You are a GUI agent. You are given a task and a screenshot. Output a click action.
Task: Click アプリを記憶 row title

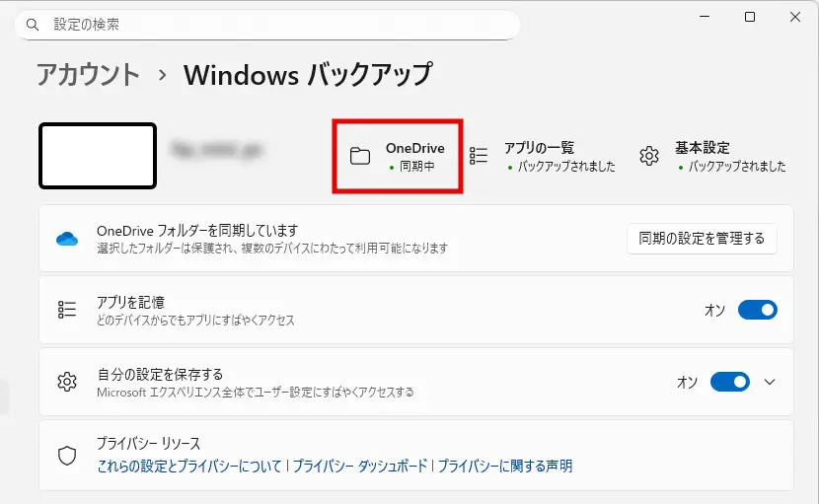(130, 303)
